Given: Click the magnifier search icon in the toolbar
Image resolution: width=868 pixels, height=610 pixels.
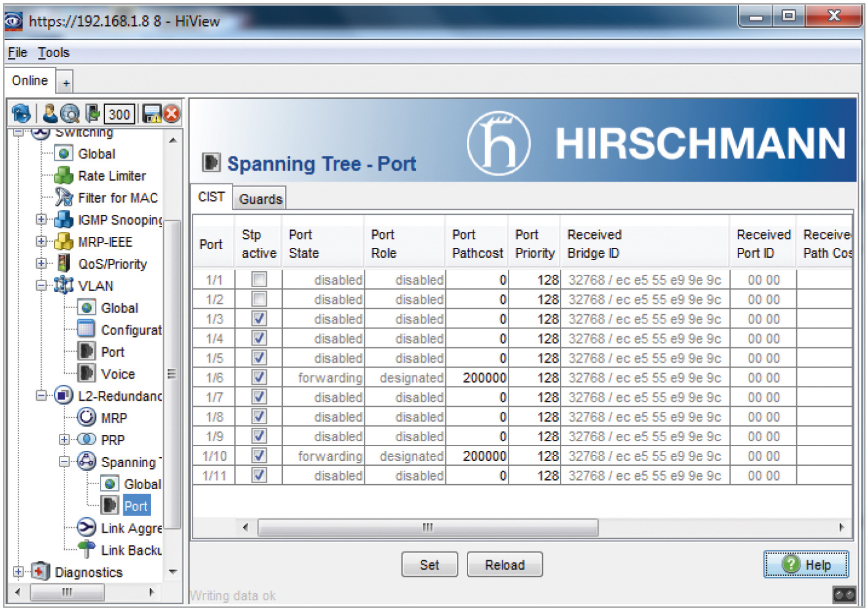Looking at the screenshot, I should click(x=70, y=114).
